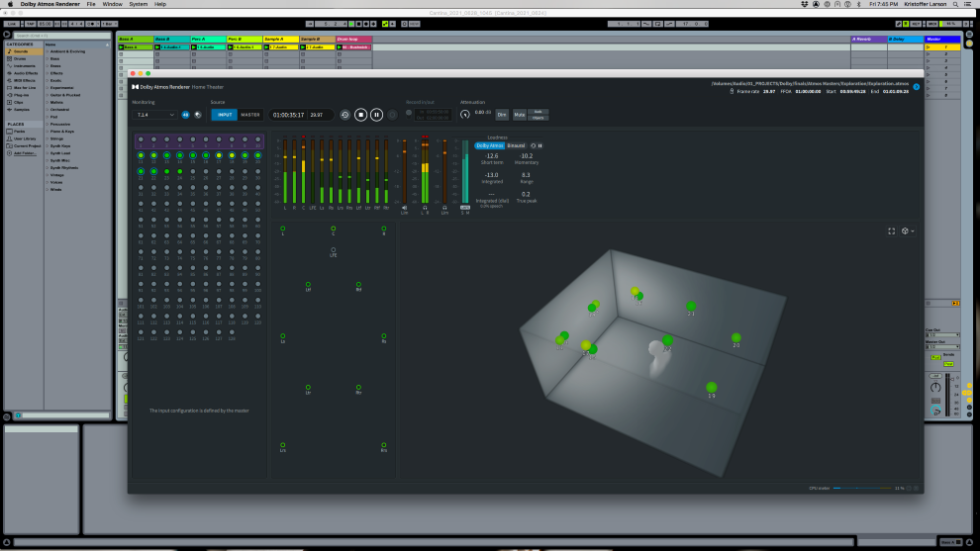Click Add Folder in Places
Viewport: 980px width, 551px height.
(x=24, y=153)
